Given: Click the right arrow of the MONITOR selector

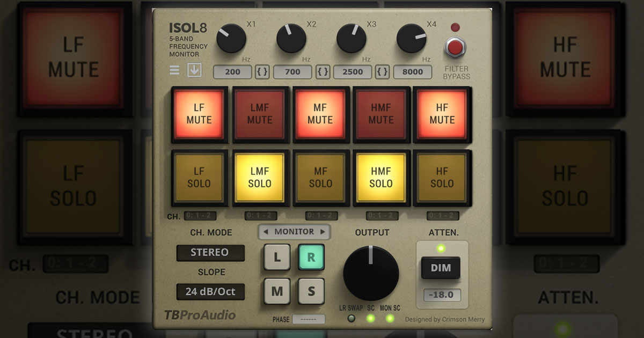Looking at the screenshot, I should pos(323,232).
